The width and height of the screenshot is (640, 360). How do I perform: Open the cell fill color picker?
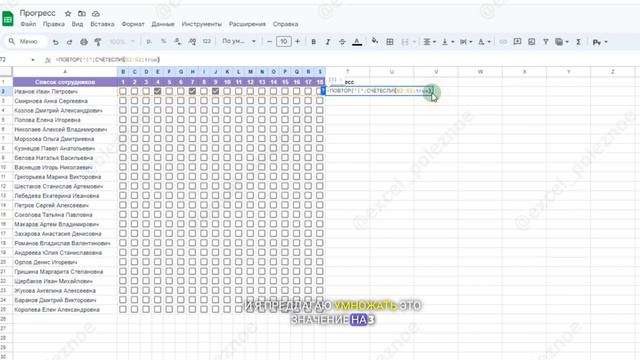point(375,41)
